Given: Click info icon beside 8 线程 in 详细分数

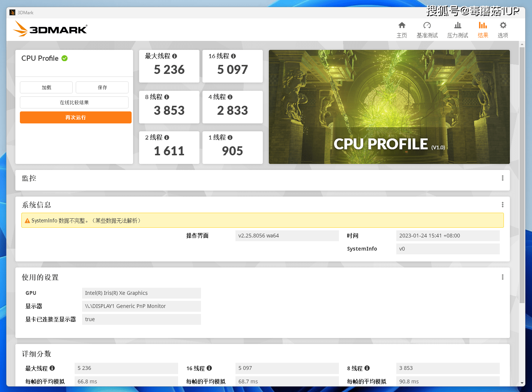Looking at the screenshot, I should point(367,368).
